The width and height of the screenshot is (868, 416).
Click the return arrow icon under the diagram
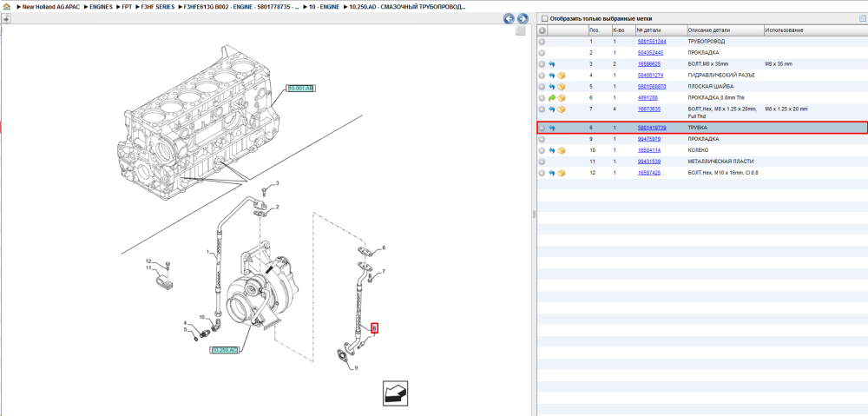[x=396, y=393]
